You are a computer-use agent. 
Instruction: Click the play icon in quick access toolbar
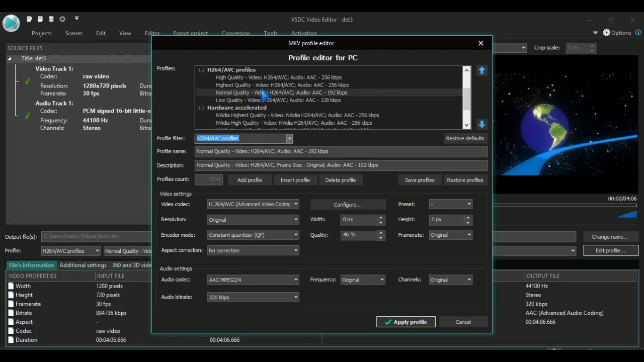62,19
